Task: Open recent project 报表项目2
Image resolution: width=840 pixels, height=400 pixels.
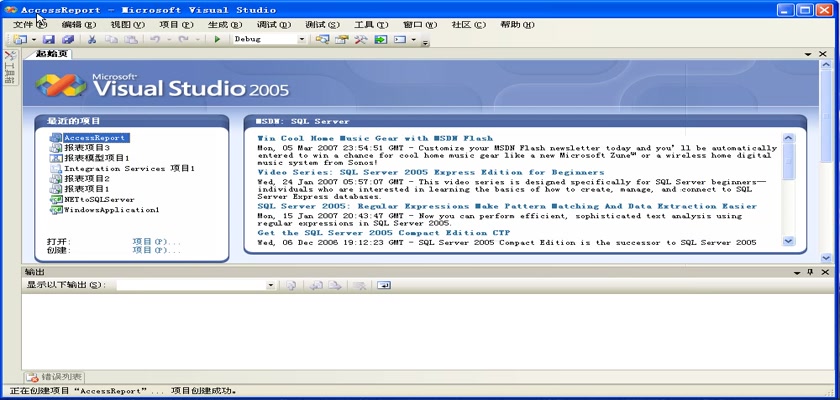Action: pos(87,178)
